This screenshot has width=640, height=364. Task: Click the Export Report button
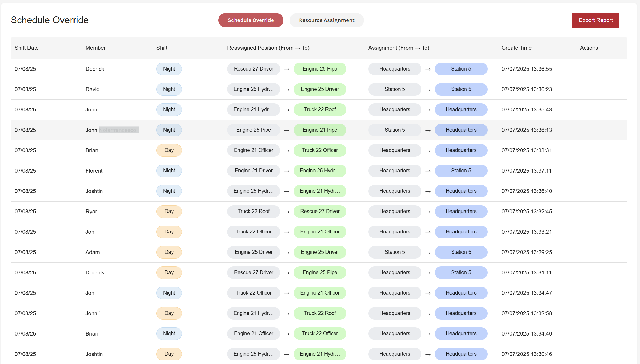click(596, 20)
